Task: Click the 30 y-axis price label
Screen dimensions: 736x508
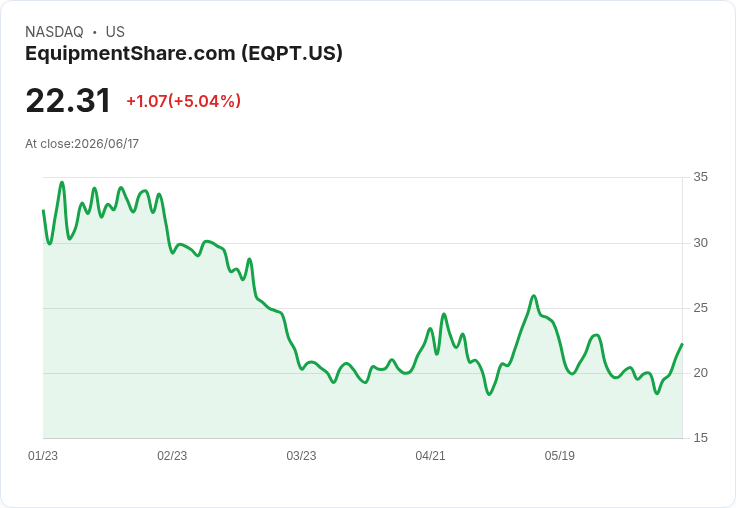Action: [700, 243]
